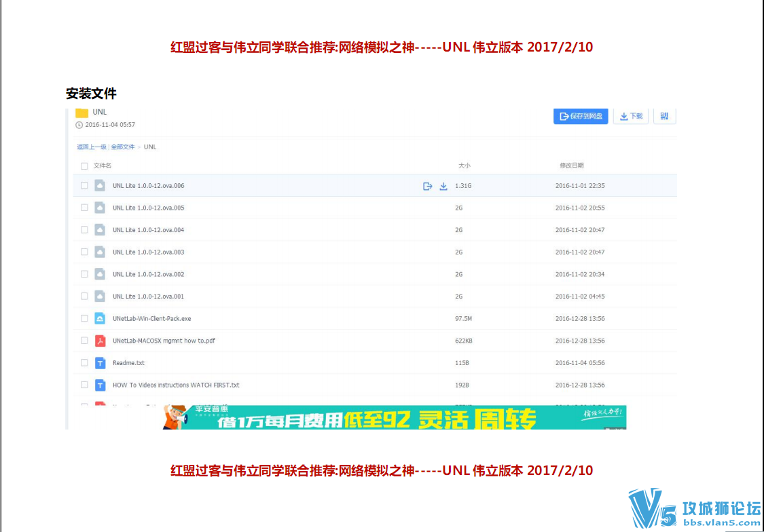
Task: Click the download button at top right
Action: [631, 116]
